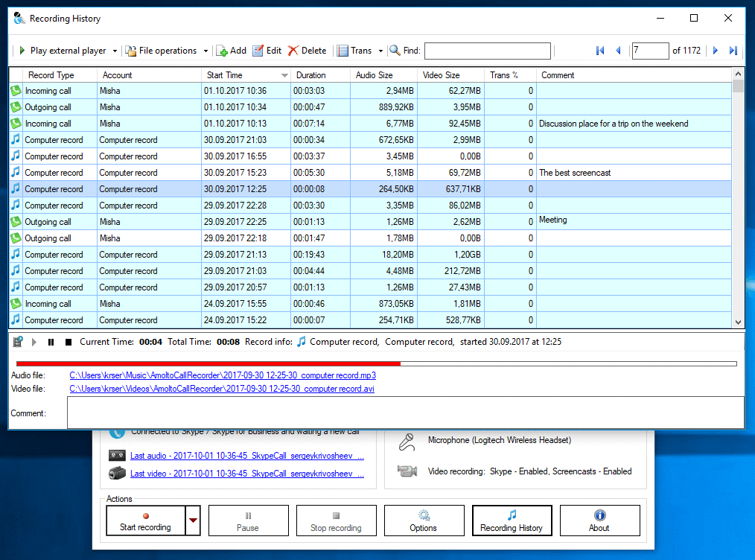
Task: Select Computer record at 30.09.2017 16:55
Action: (370, 156)
